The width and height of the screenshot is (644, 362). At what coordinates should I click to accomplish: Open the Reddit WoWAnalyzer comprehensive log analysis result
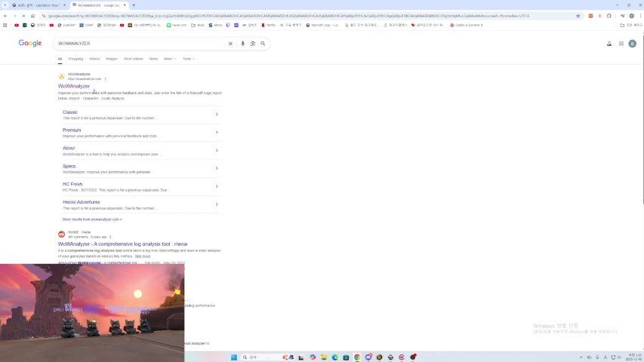[123, 244]
